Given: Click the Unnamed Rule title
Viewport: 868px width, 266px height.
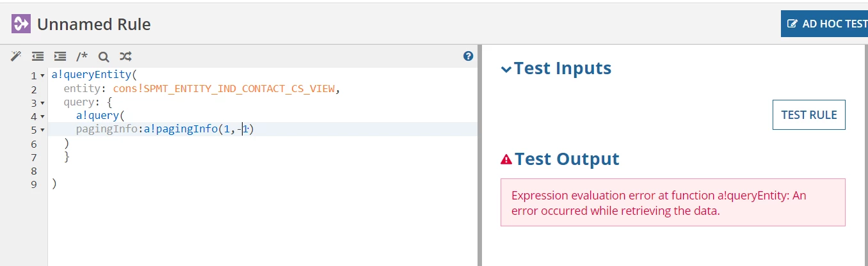Looking at the screenshot, I should [x=94, y=25].
